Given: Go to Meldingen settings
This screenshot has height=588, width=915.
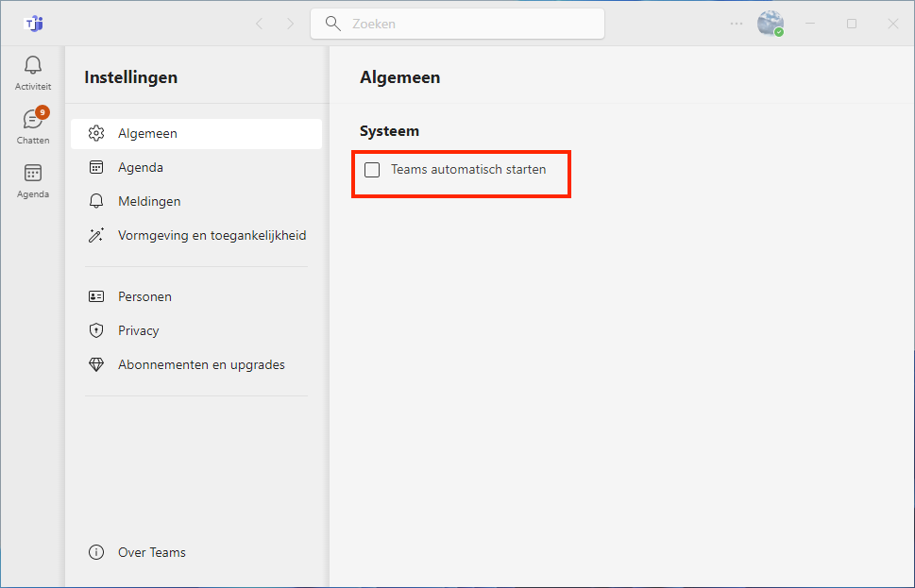Looking at the screenshot, I should coord(148,201).
